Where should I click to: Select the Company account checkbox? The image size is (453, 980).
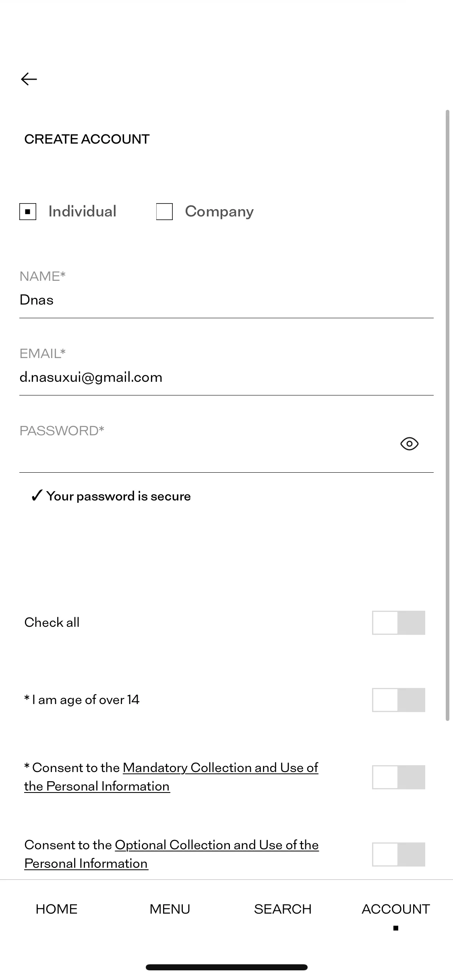pos(164,212)
